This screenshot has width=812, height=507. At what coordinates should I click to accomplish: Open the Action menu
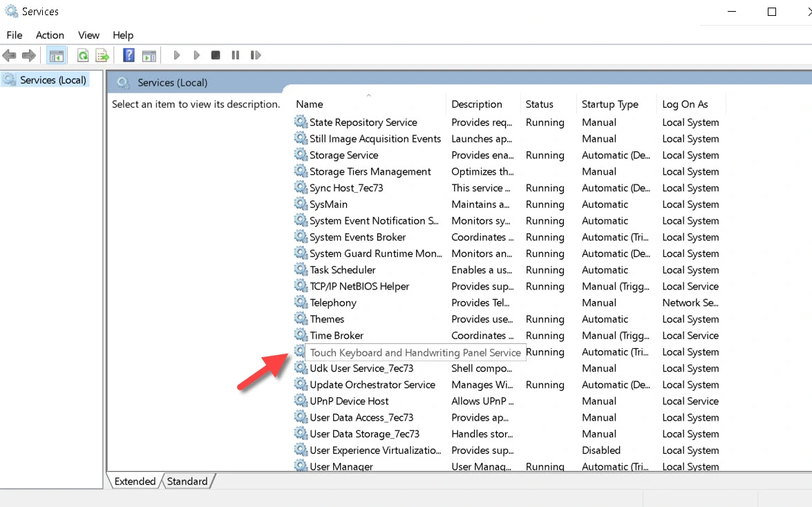pos(50,35)
